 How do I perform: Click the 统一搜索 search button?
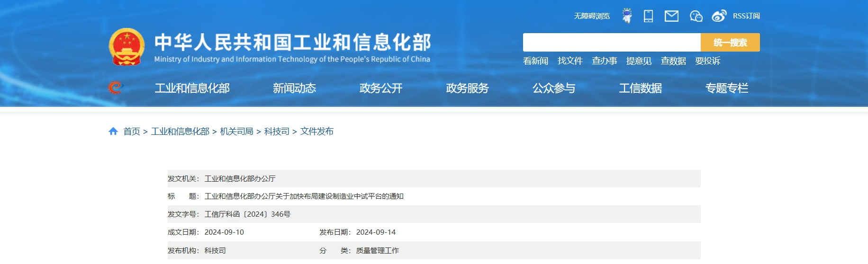coord(730,42)
